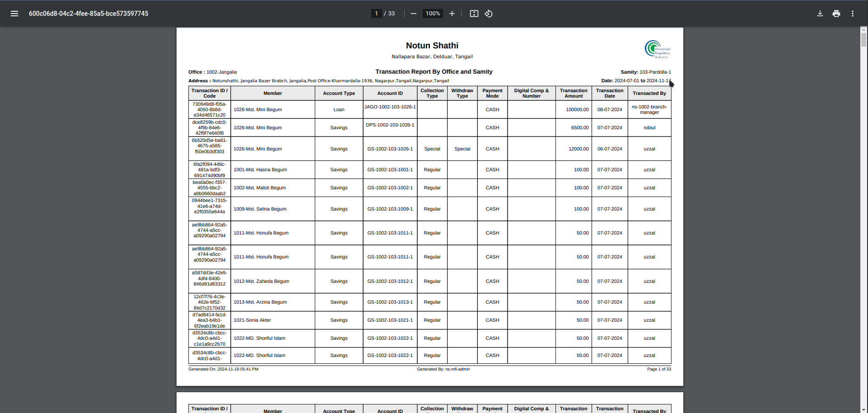This screenshot has height=413, width=868.
Task: Click the '1002-Jangalia' office value
Action: [222, 72]
